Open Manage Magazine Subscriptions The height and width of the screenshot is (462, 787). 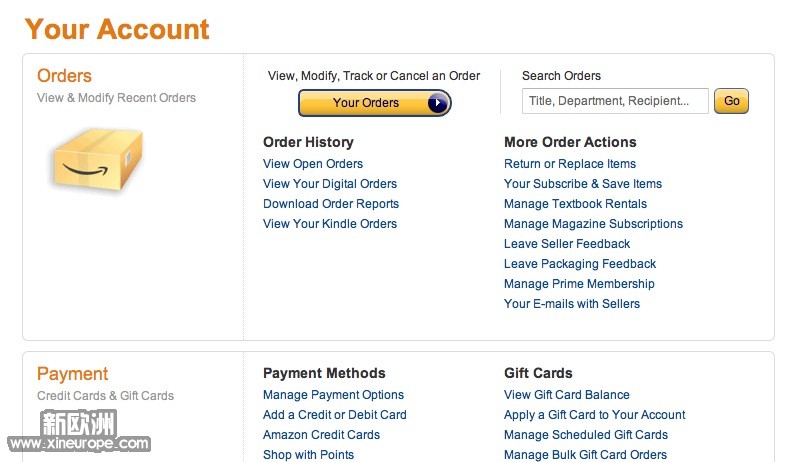click(x=593, y=224)
